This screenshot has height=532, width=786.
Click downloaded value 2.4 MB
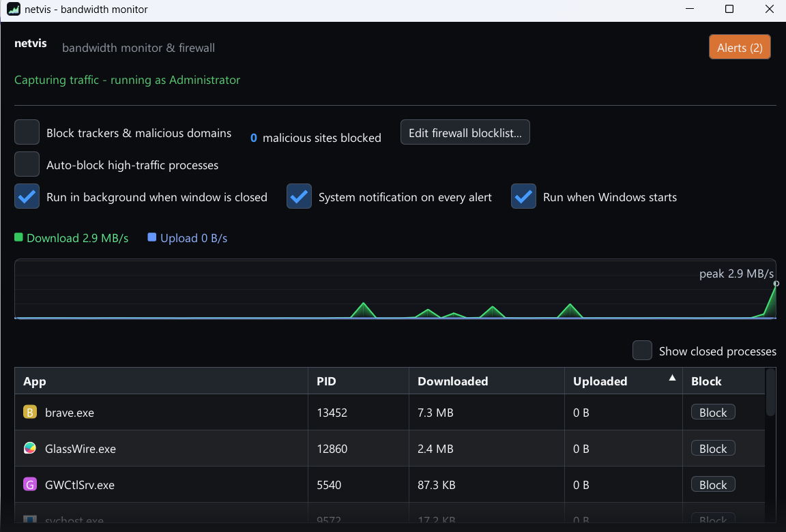pos(435,449)
